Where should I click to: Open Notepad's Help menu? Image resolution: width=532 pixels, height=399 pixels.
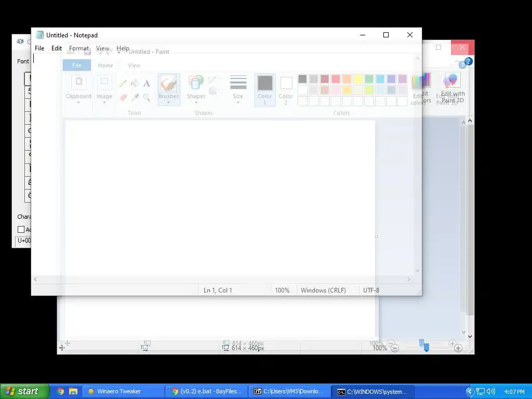[123, 48]
